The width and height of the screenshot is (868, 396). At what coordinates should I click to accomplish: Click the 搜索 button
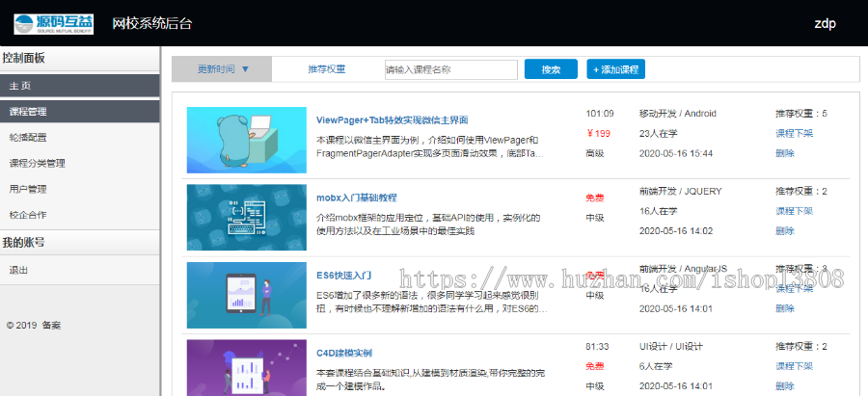tap(551, 69)
